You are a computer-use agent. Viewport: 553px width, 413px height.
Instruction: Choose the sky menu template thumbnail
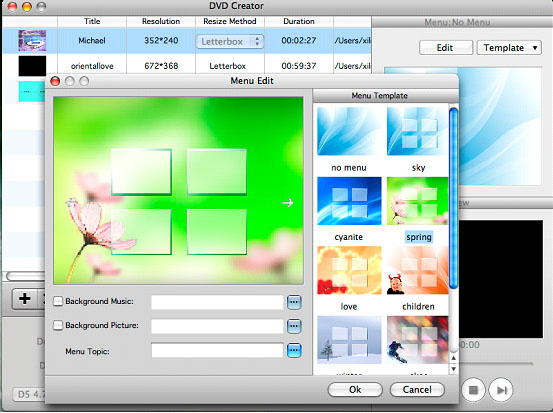[418, 131]
